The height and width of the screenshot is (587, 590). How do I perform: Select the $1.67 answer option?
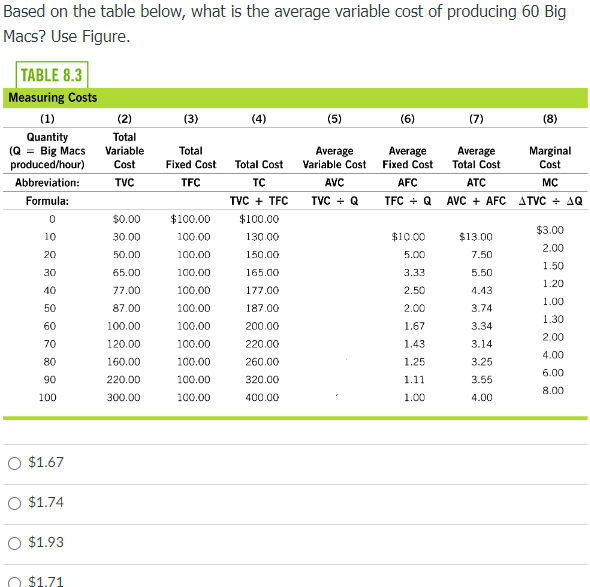tap(14, 463)
